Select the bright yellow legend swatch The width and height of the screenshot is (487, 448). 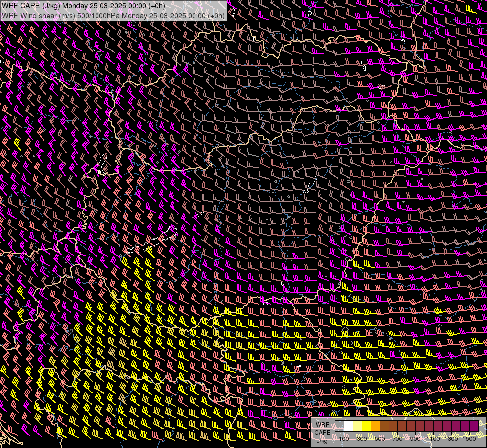coord(367,426)
